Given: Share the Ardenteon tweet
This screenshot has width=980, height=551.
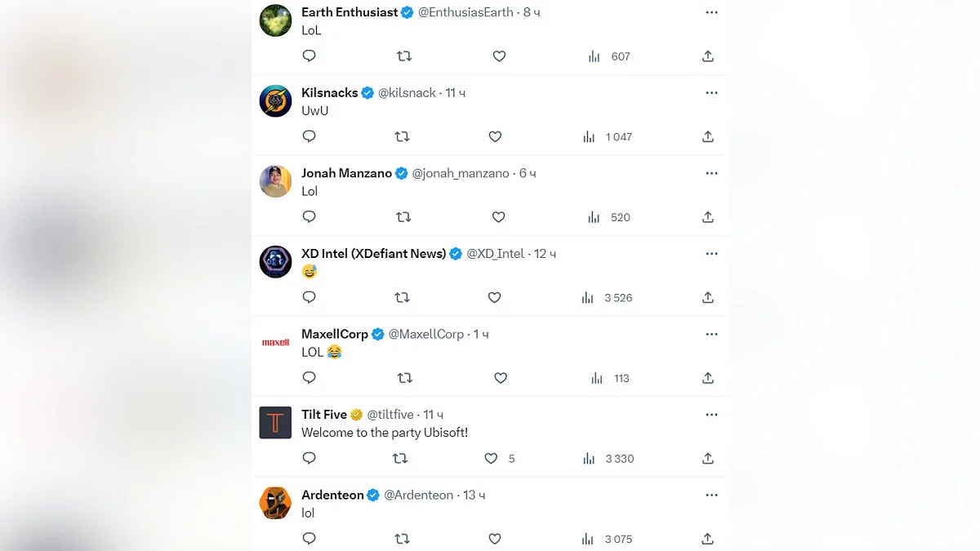Looking at the screenshot, I should [x=707, y=539].
